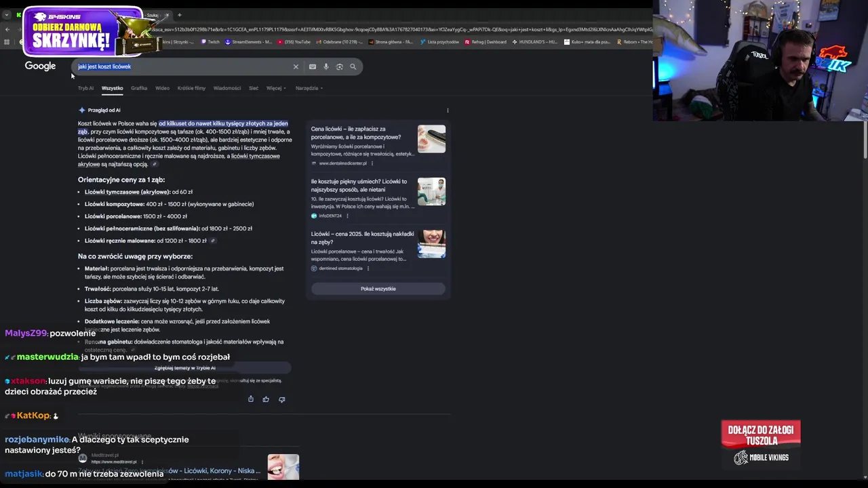
Task: Click the browser back arrow
Action: click(7, 29)
